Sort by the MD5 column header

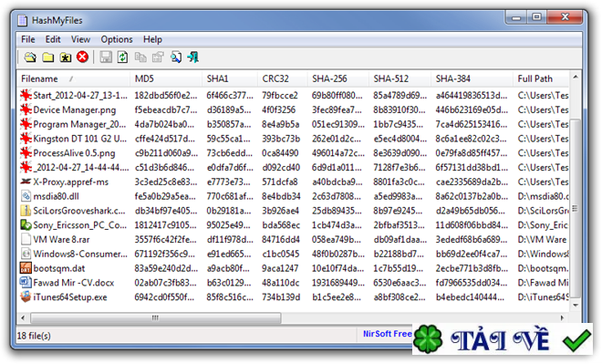point(166,78)
